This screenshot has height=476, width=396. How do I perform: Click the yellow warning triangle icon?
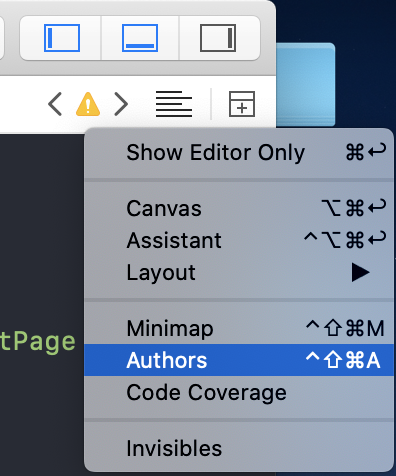pyautogui.click(x=88, y=104)
